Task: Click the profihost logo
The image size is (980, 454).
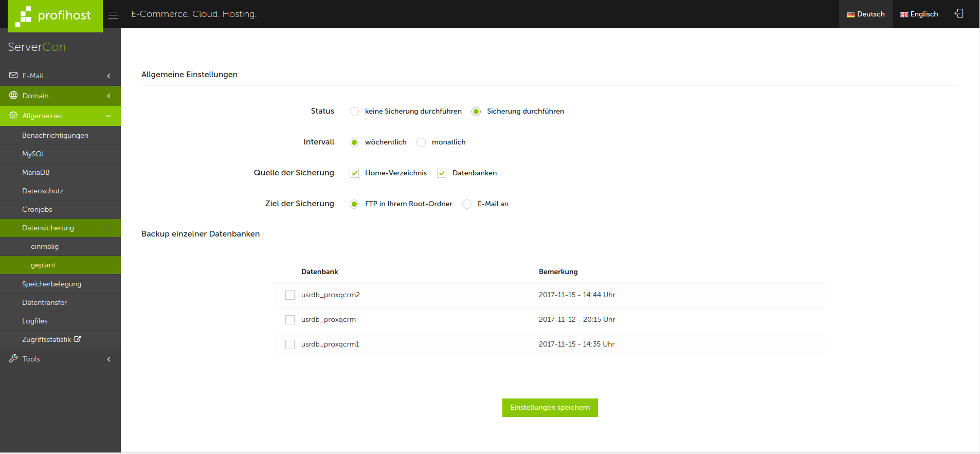Action: [55, 16]
